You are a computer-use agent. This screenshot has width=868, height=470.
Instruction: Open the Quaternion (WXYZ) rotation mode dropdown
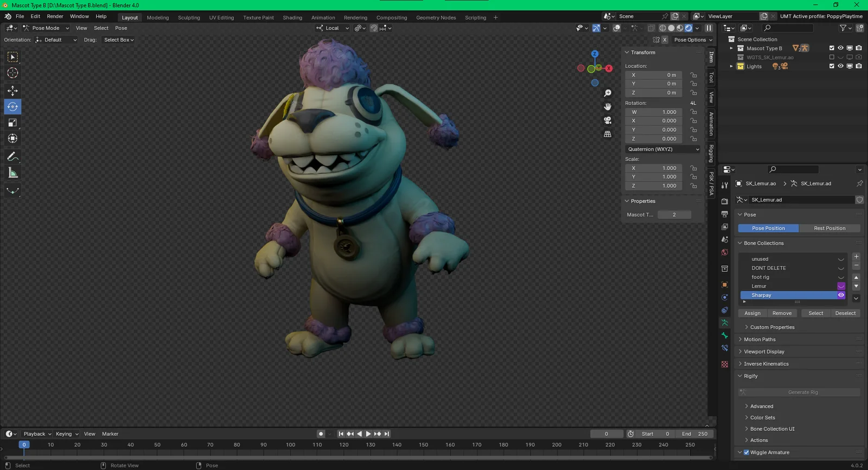(x=663, y=149)
